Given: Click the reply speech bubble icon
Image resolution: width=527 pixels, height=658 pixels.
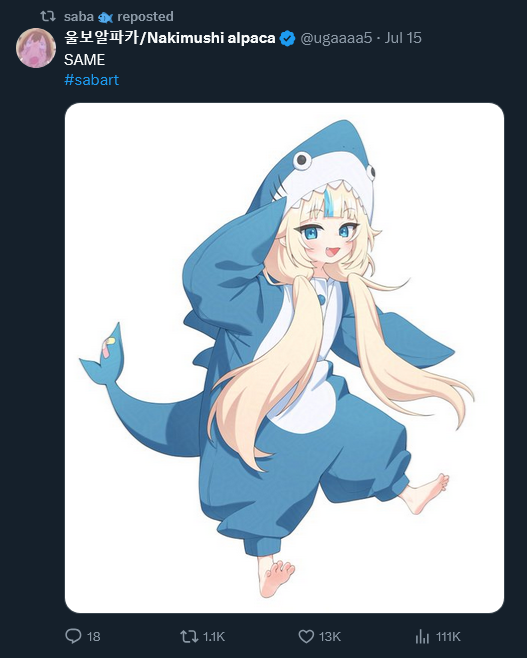Looking at the screenshot, I should pyautogui.click(x=73, y=636).
